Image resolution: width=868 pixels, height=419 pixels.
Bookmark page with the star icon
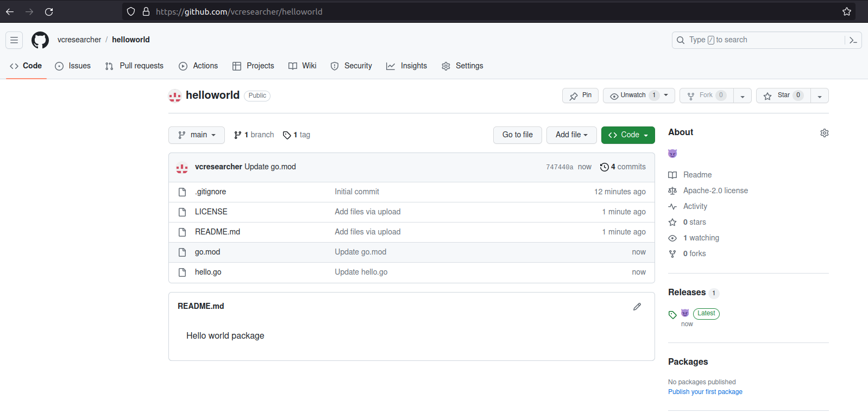click(x=846, y=11)
